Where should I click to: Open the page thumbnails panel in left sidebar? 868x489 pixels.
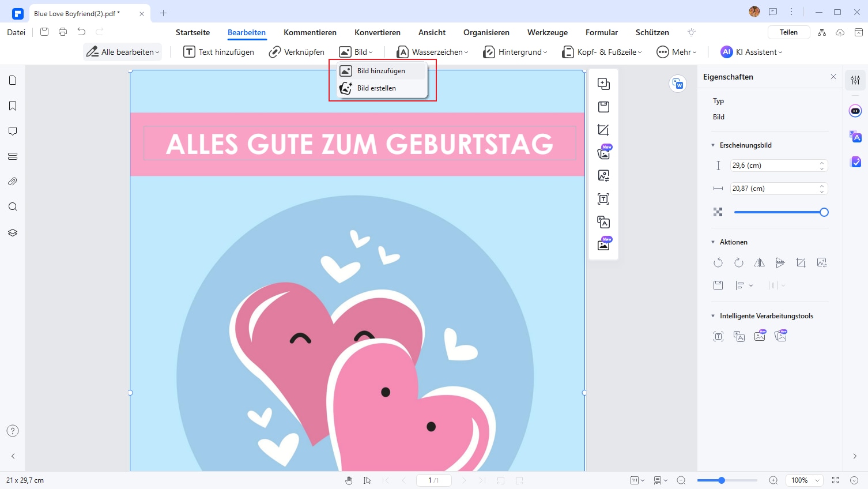(13, 81)
